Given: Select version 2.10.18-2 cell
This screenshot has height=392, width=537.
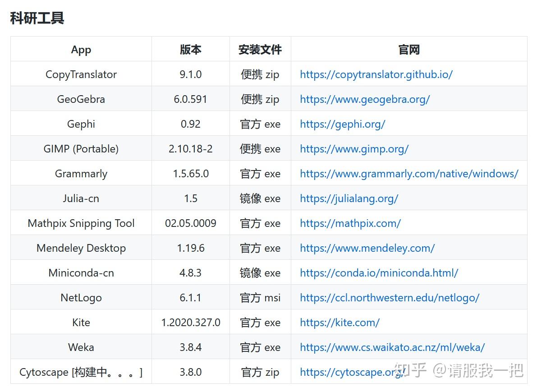Looking at the screenshot, I should tap(191, 149).
